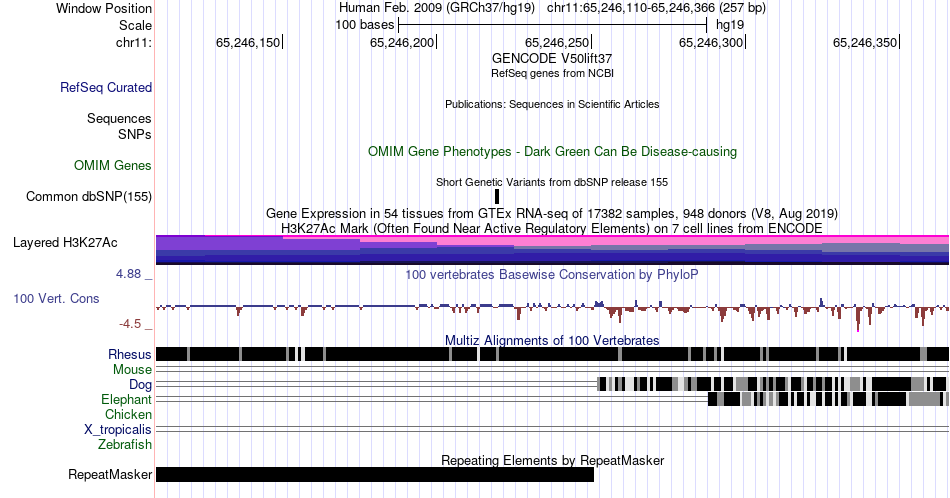Click RefSeq genes from NCBI subtitle

[552, 73]
